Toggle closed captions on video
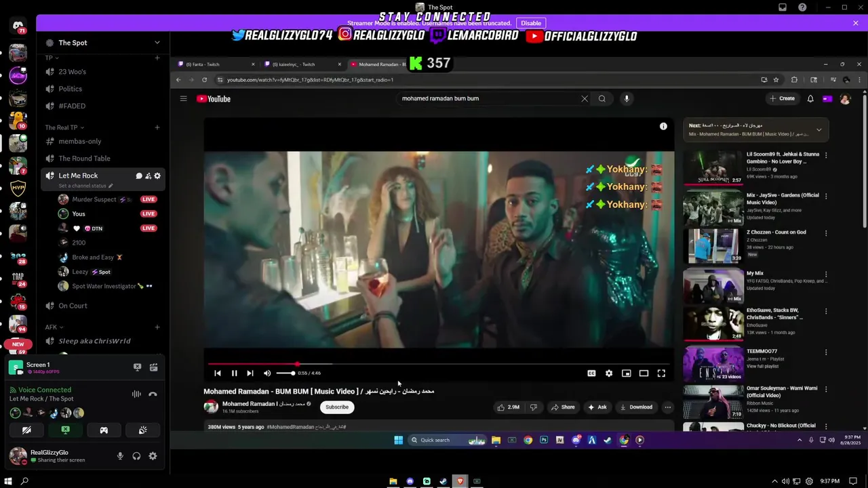The width and height of the screenshot is (868, 488). click(591, 373)
